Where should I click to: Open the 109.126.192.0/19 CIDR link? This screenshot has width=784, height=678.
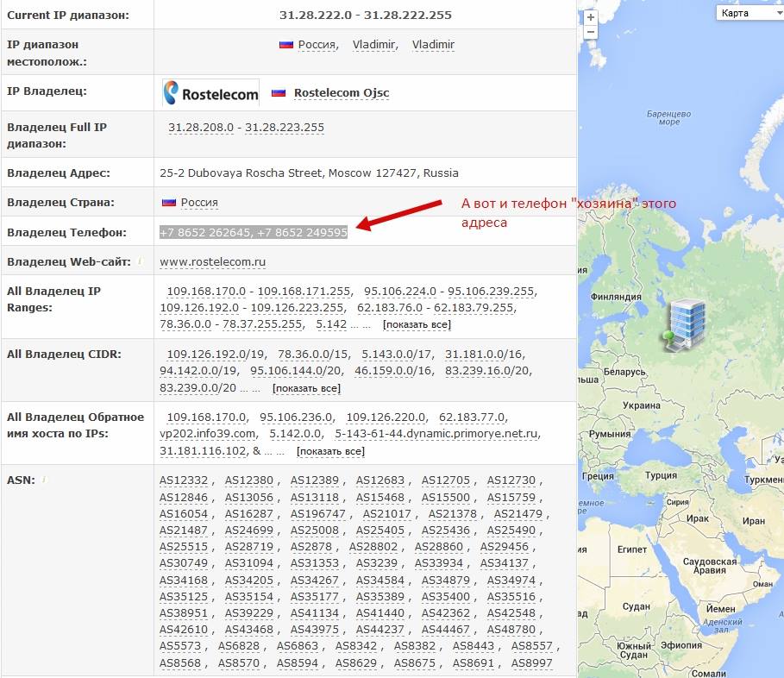pyautogui.click(x=216, y=355)
